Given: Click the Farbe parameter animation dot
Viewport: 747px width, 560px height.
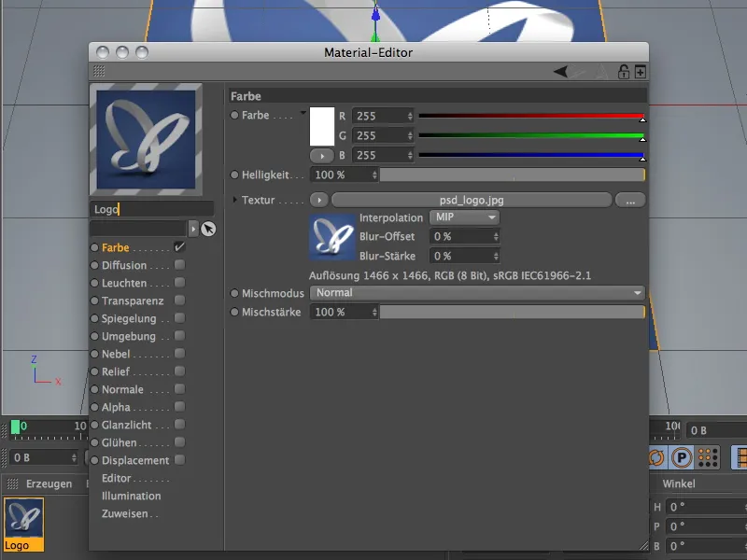Looking at the screenshot, I should point(234,115).
